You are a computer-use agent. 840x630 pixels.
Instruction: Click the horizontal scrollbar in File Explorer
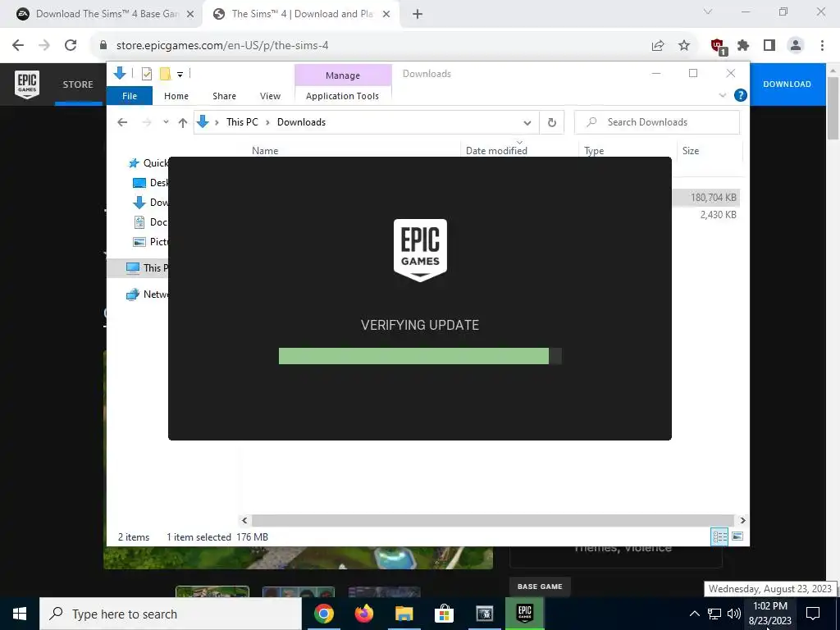(x=492, y=520)
